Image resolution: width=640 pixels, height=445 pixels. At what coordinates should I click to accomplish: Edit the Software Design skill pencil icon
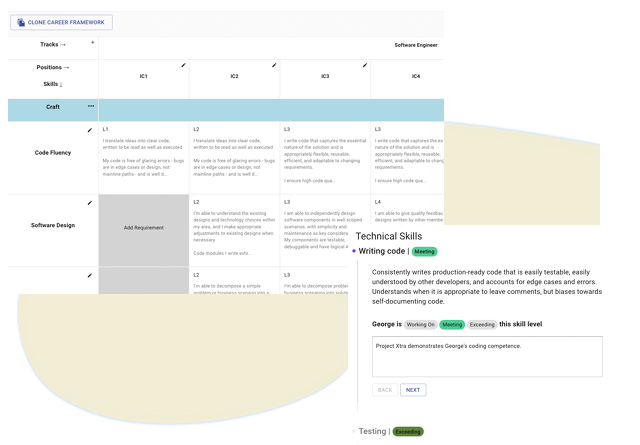[x=90, y=203]
